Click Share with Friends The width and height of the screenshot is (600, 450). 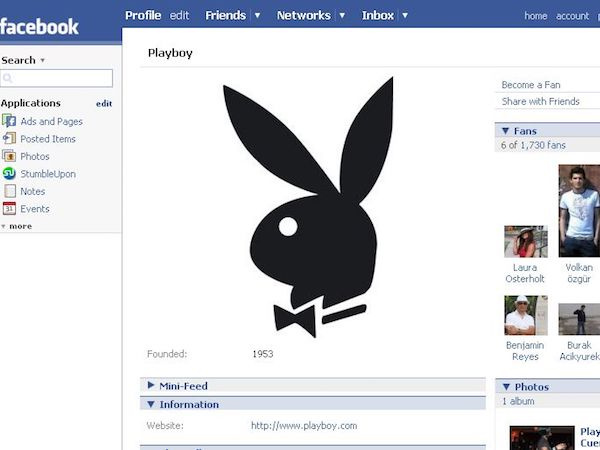(x=540, y=101)
